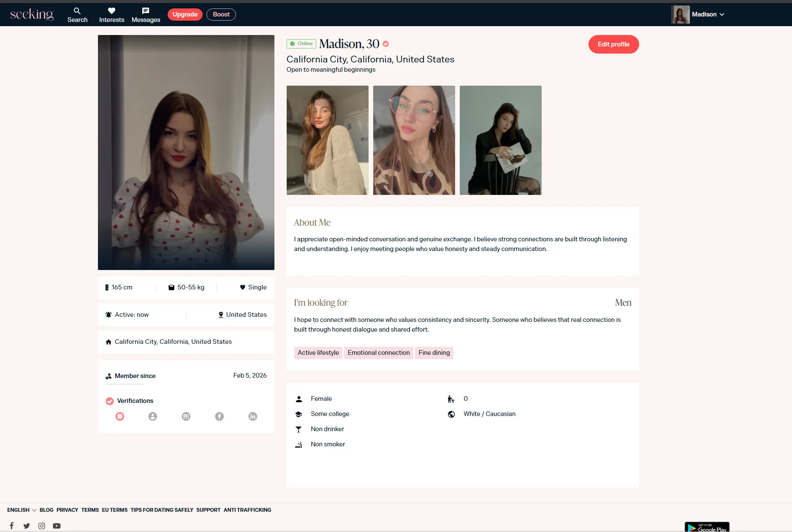
Task: Open the Instagram link in the footer
Action: tap(41, 526)
